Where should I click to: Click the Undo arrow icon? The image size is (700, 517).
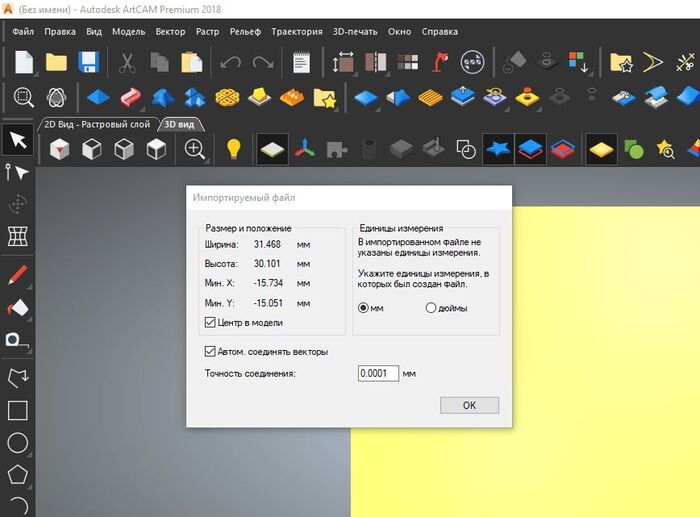coord(230,63)
